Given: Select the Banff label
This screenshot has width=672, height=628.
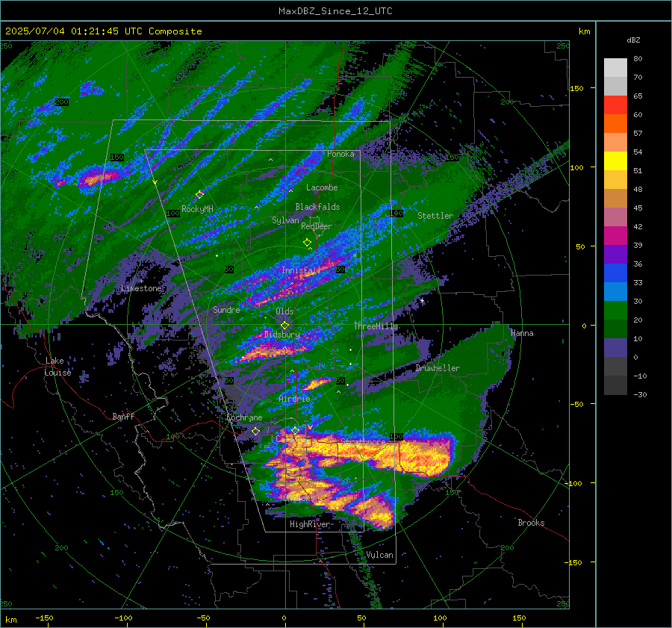Looking at the screenshot, I should click(123, 416).
